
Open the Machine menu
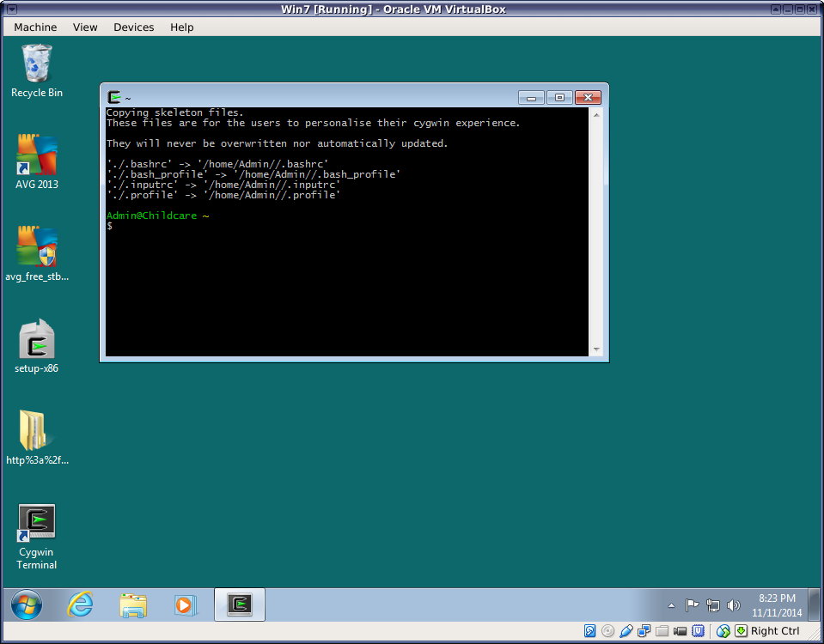pos(35,27)
